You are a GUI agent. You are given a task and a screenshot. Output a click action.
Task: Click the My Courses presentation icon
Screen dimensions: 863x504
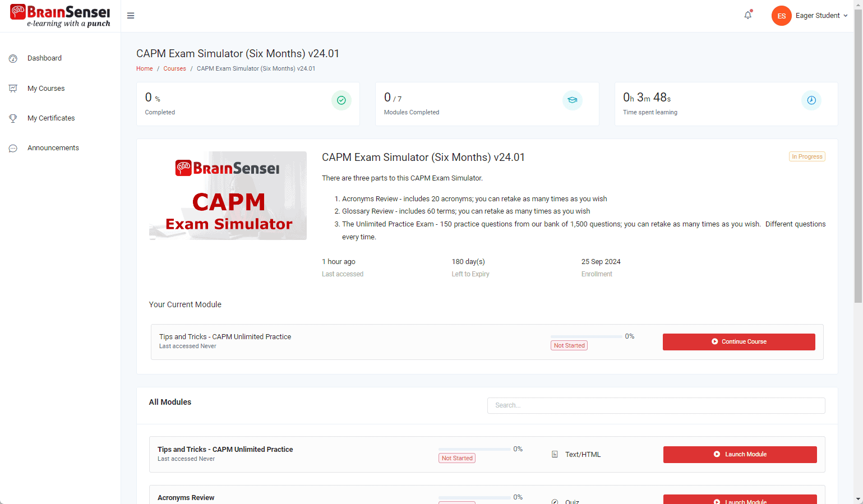pos(13,89)
